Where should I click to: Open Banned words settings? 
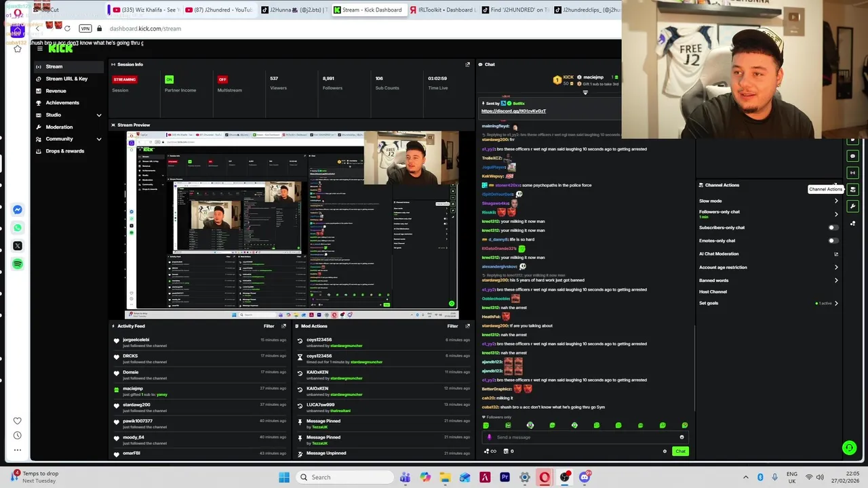768,280
